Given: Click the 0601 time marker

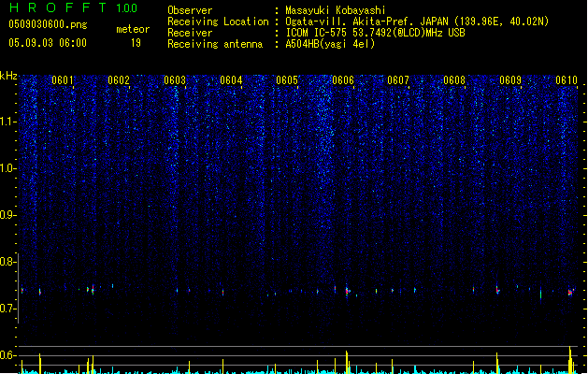Looking at the screenshot, I should tap(63, 80).
